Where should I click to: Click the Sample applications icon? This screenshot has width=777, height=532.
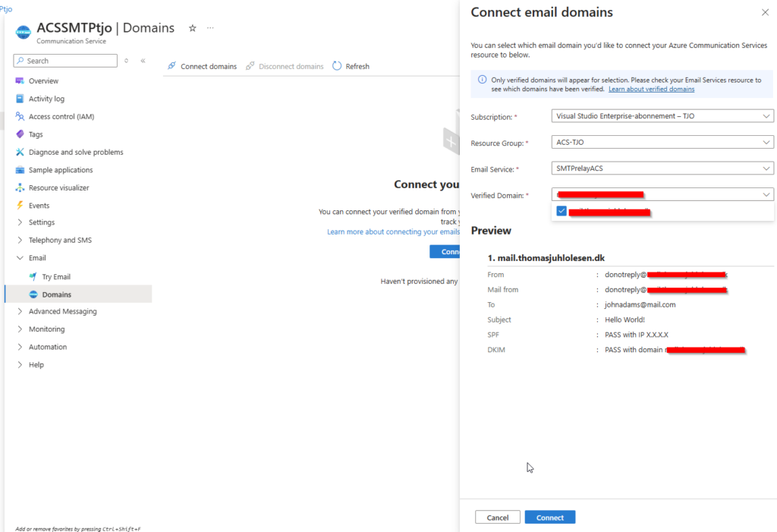20,170
